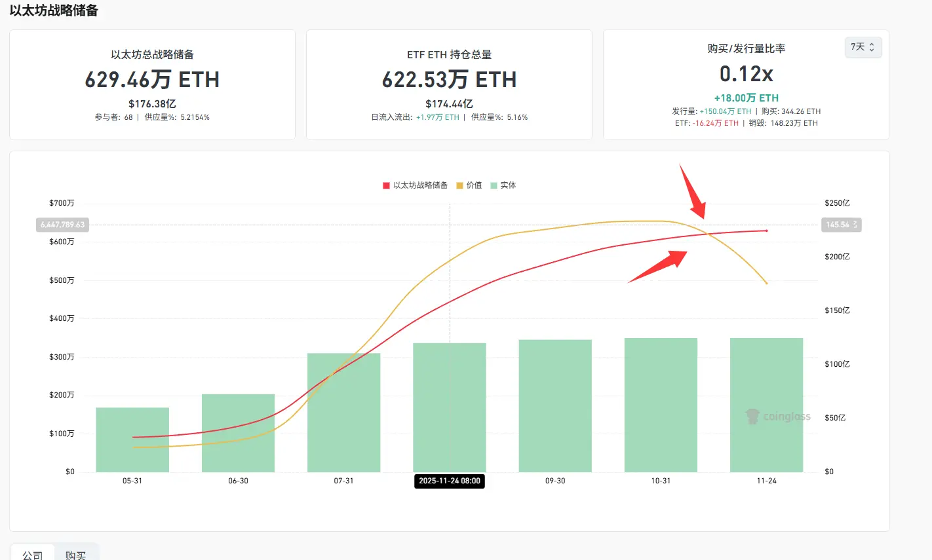
Task: Click the green bar above the 10-31 label
Action: click(x=661, y=405)
